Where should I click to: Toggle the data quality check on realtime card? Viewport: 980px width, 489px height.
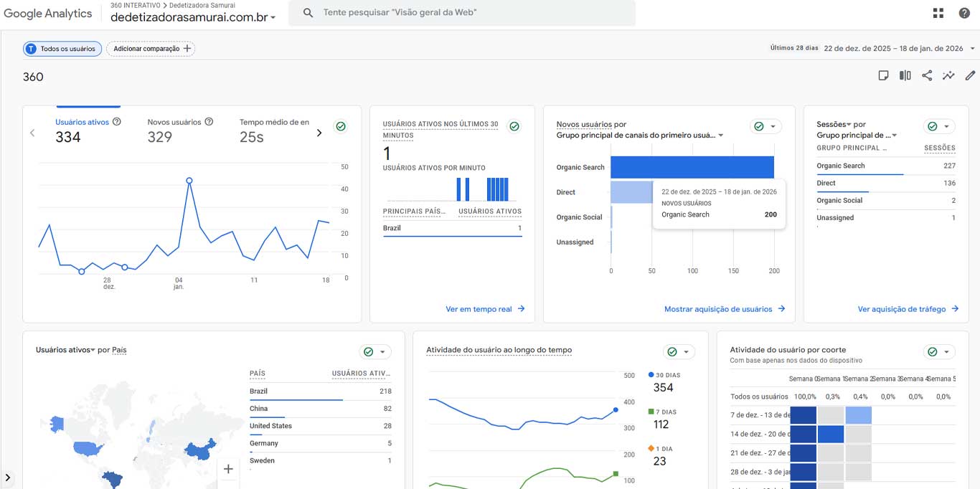tap(514, 127)
